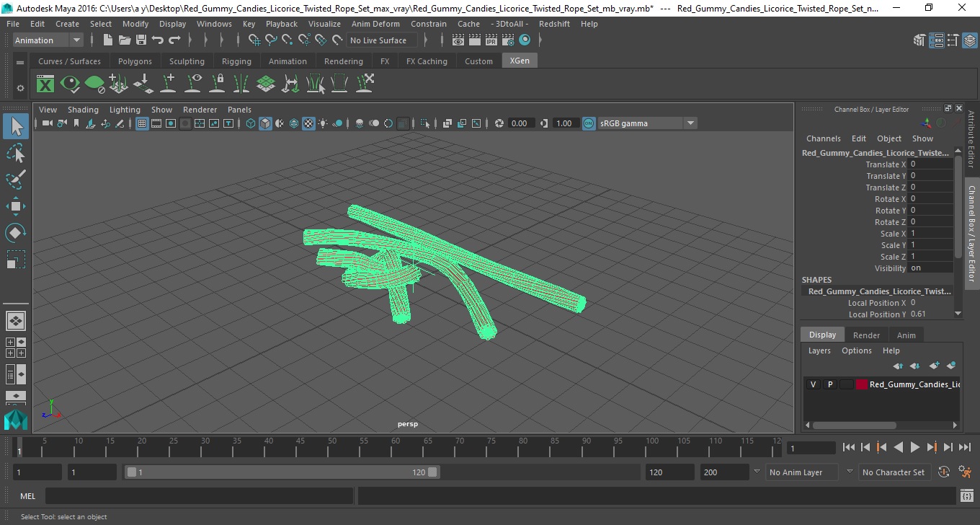Toggle V visibility of Red_Gummy layer
This screenshot has height=525, width=980.
click(x=813, y=384)
